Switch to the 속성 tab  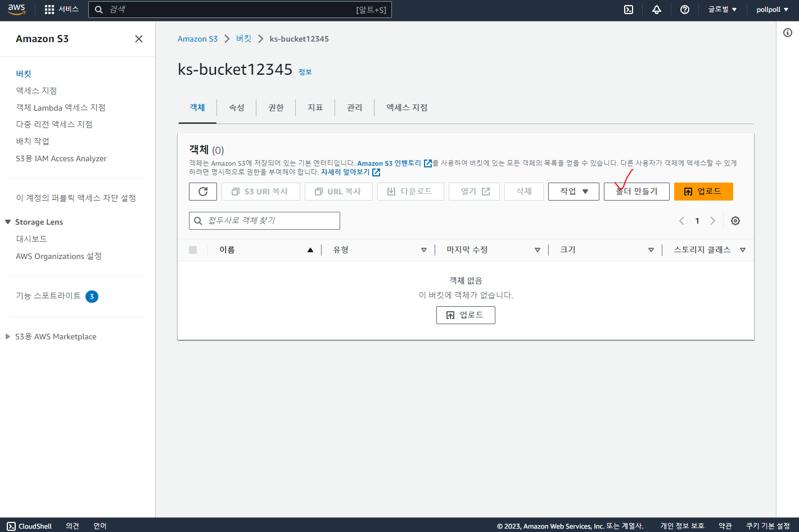coord(237,107)
